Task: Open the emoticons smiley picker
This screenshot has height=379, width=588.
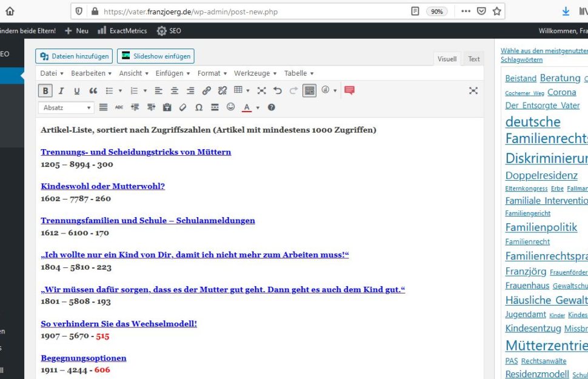Action: point(230,107)
